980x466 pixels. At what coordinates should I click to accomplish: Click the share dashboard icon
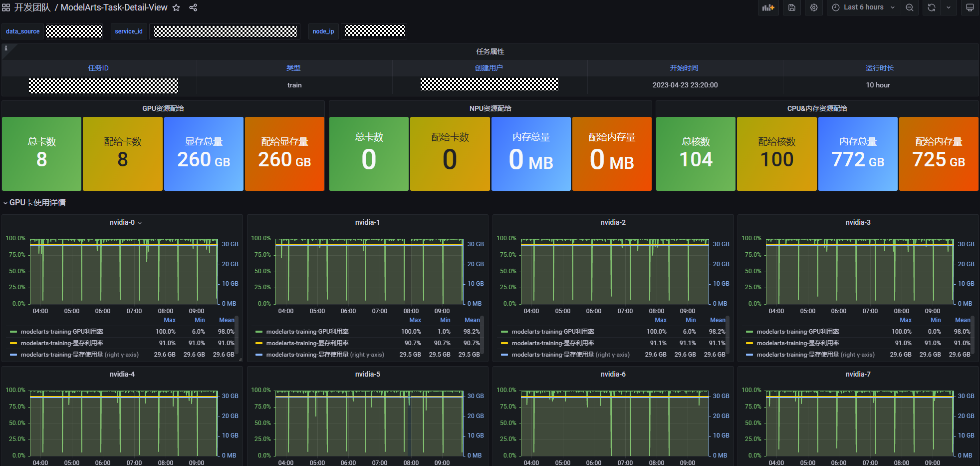click(193, 7)
